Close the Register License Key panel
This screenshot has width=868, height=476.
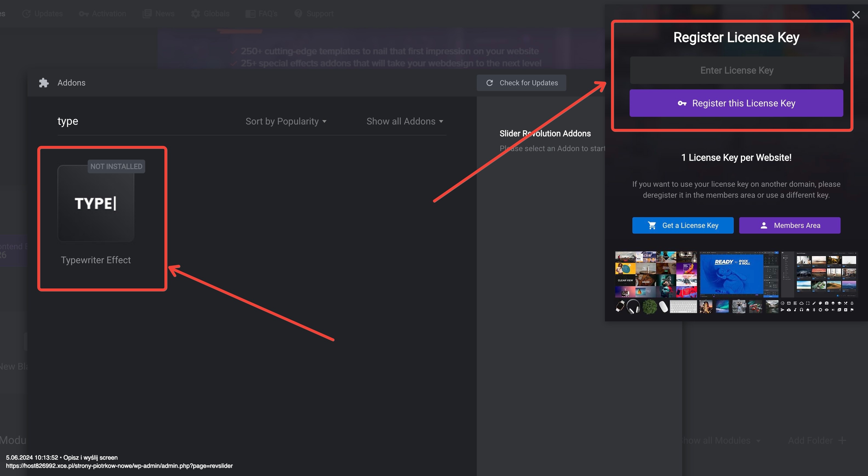(x=855, y=15)
